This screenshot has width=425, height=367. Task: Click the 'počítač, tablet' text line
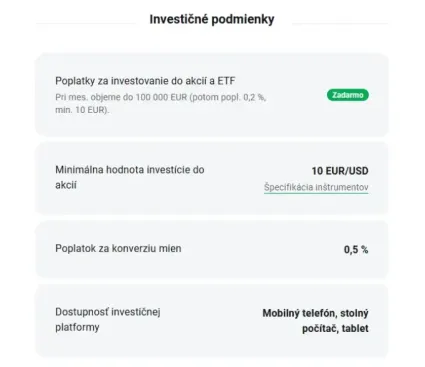point(335,328)
